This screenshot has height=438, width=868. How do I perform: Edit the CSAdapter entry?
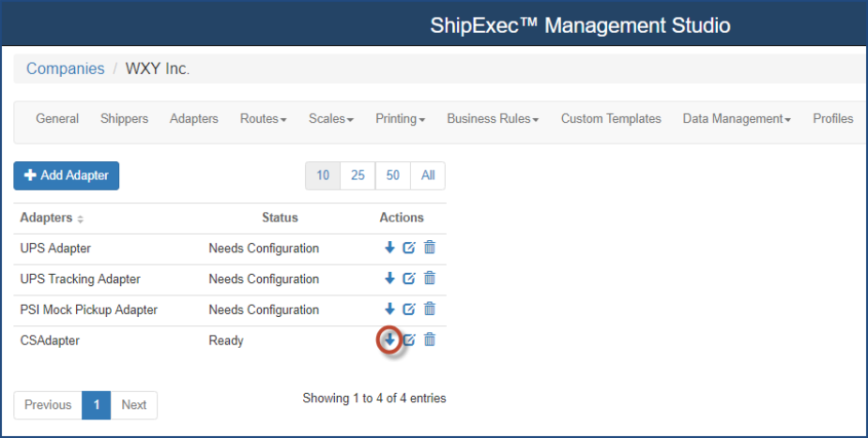pyautogui.click(x=409, y=340)
